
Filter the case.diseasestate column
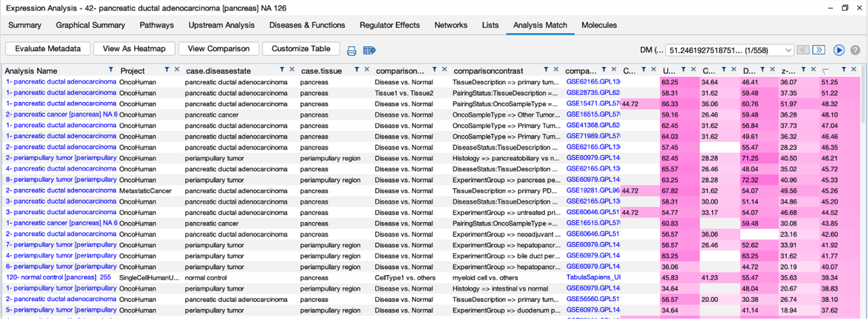pos(282,69)
